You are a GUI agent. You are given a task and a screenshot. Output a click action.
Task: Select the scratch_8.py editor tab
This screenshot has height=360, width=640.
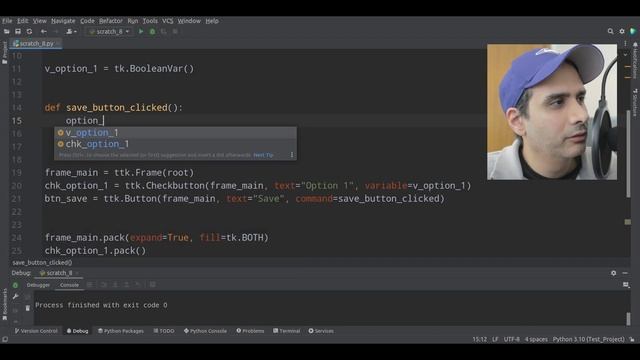tap(36, 43)
